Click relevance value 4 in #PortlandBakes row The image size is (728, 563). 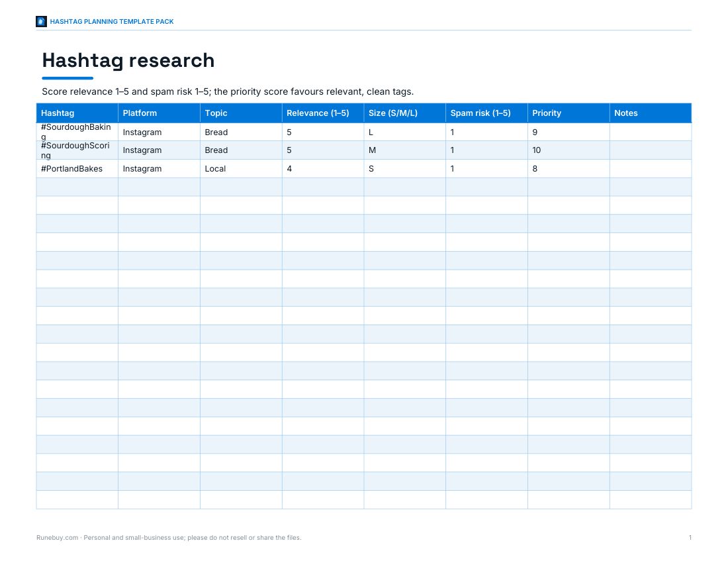point(323,169)
